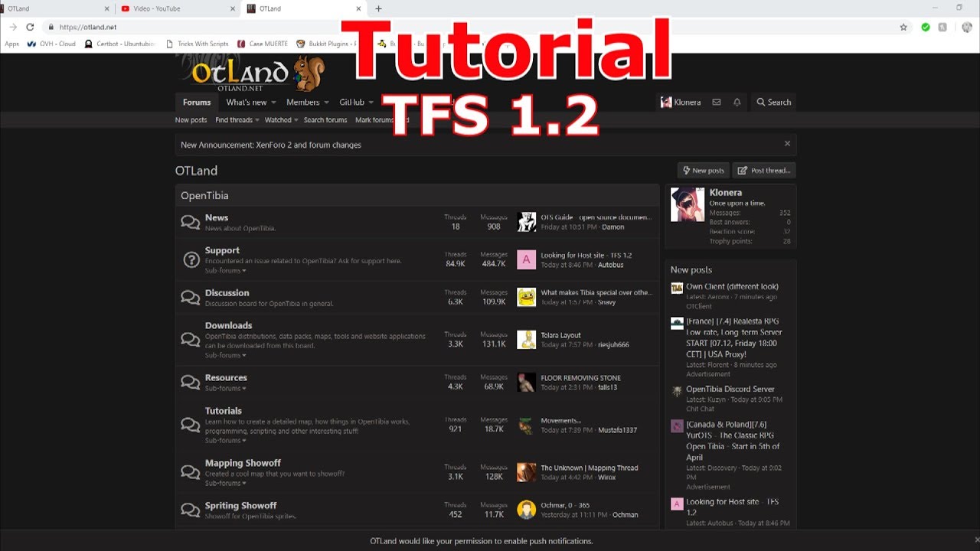Screen dimensions: 980x551
Task: Open the Certbot - Ubuntubionic bookmark
Action: 120,44
